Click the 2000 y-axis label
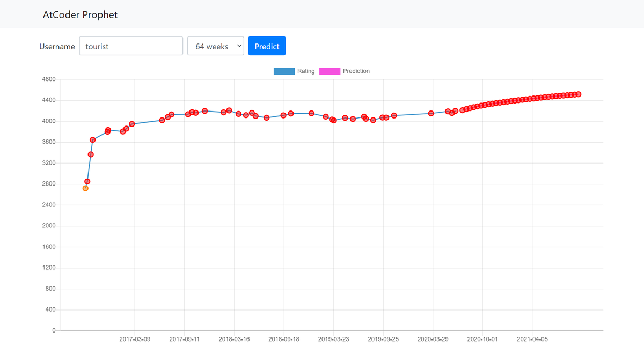The width and height of the screenshot is (644, 362). pyautogui.click(x=49, y=226)
